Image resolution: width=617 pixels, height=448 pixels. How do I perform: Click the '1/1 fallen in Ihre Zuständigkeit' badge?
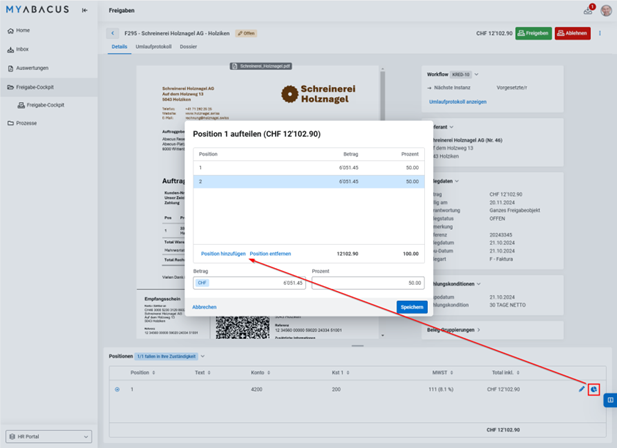coord(166,356)
